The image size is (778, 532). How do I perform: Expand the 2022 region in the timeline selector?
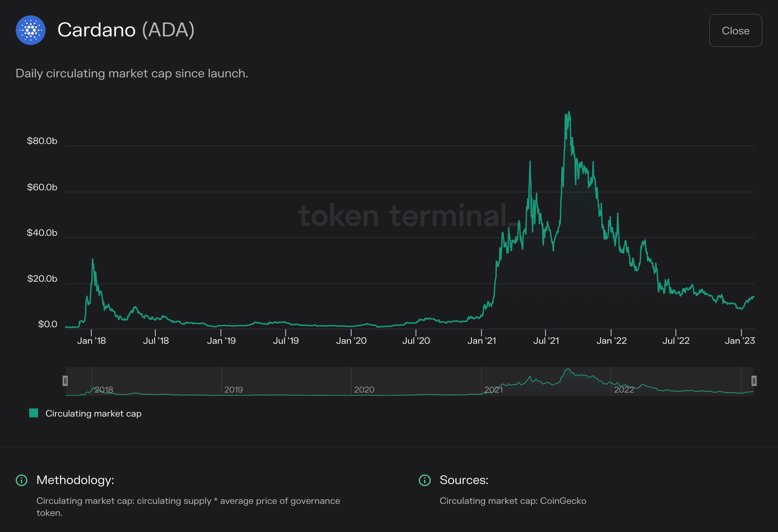625,389
